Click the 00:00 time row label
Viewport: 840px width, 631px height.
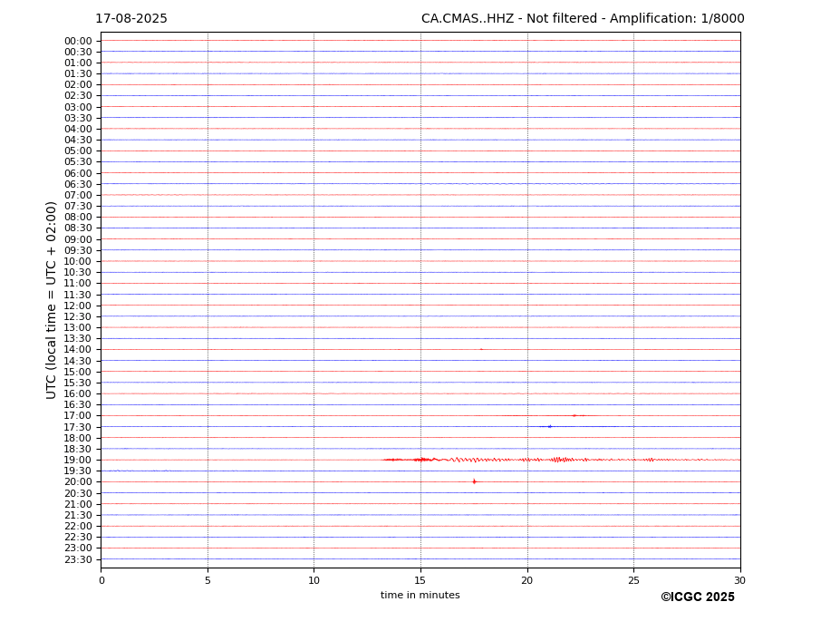tap(78, 42)
